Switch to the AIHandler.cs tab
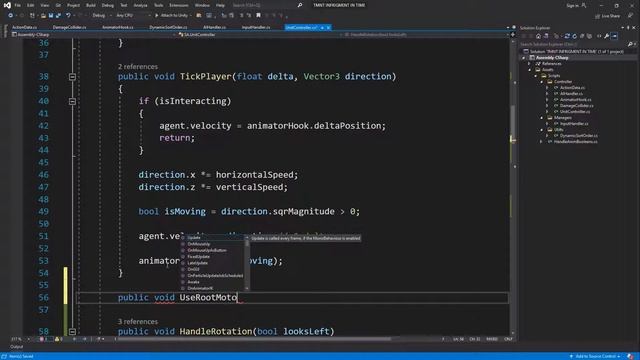 tap(214, 27)
